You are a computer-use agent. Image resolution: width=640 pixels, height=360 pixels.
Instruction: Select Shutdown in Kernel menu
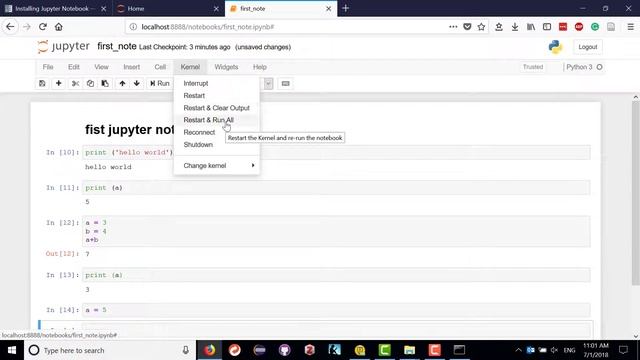[x=216, y=144]
